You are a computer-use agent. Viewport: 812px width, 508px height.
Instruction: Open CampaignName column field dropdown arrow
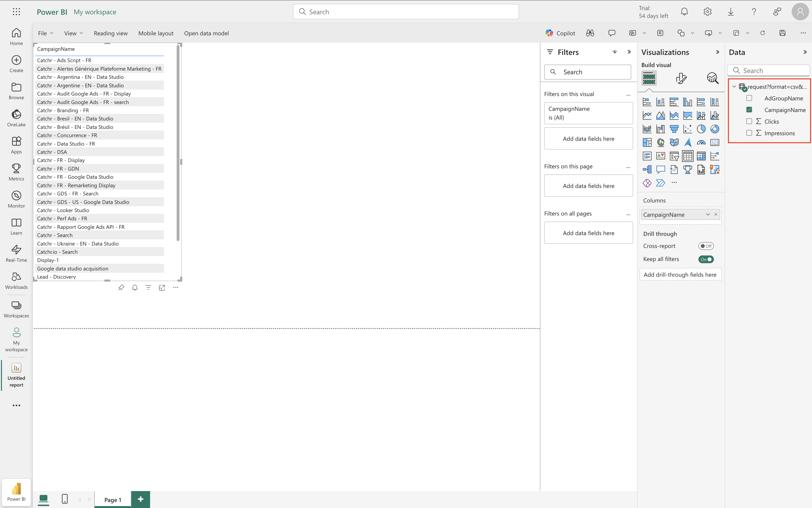(x=708, y=214)
